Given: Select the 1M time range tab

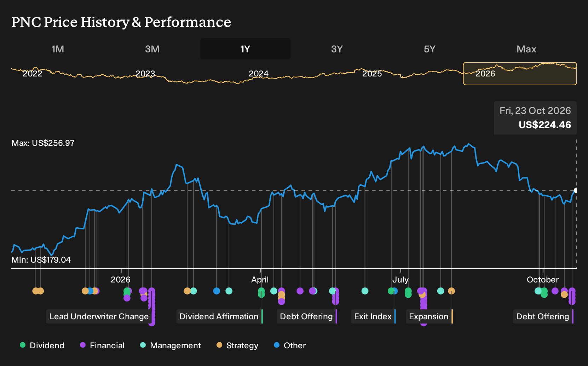Looking at the screenshot, I should [58, 49].
